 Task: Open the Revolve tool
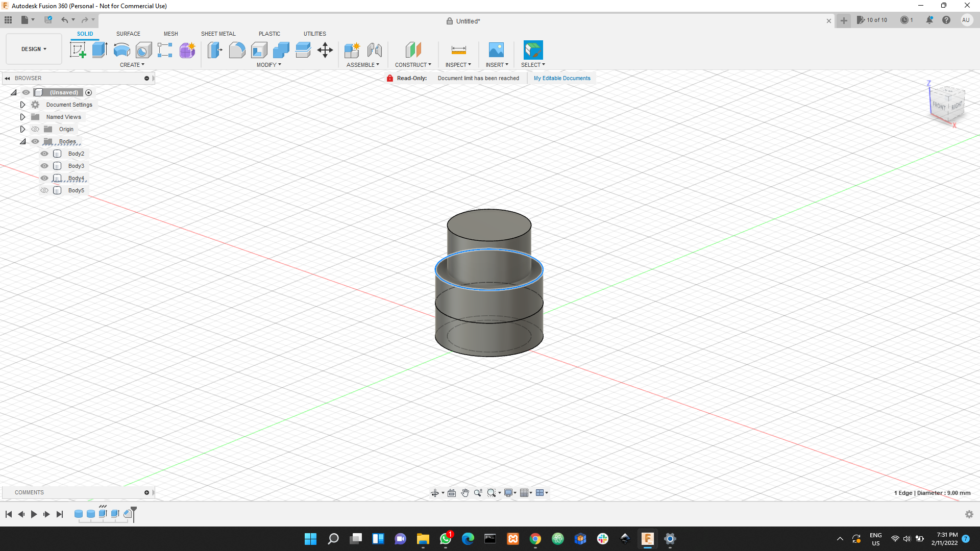pos(121,50)
